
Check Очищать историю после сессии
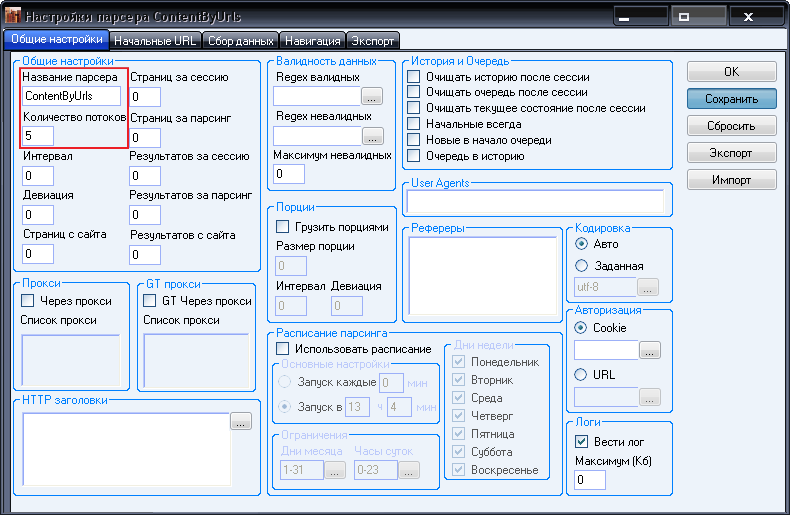pos(414,77)
